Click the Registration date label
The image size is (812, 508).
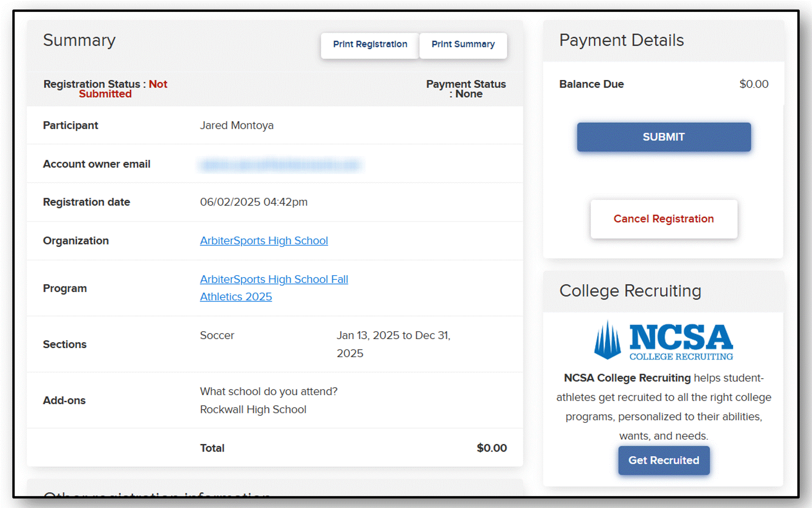pyautogui.click(x=86, y=202)
